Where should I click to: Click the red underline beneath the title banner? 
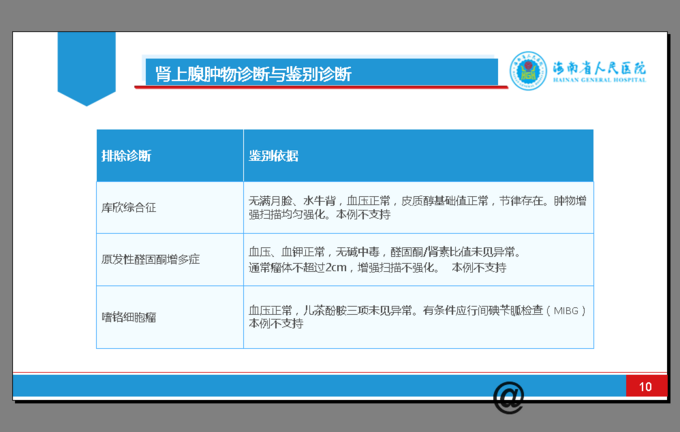pos(320,87)
